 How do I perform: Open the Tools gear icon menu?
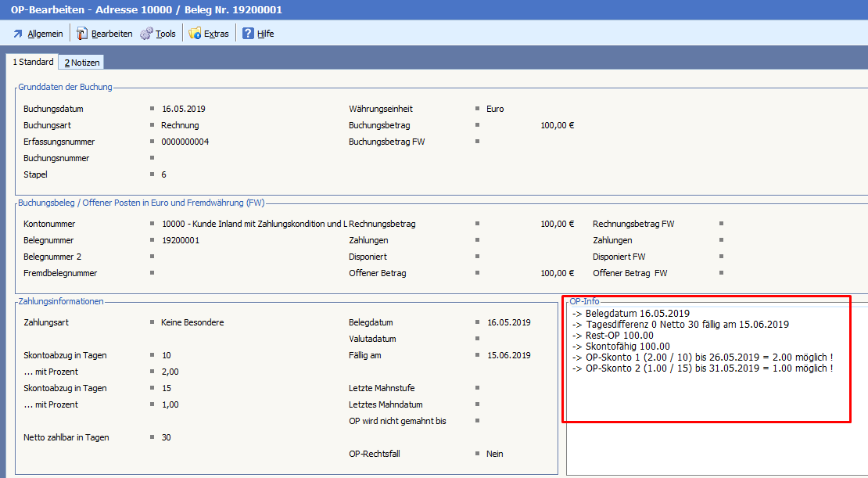[x=146, y=34]
